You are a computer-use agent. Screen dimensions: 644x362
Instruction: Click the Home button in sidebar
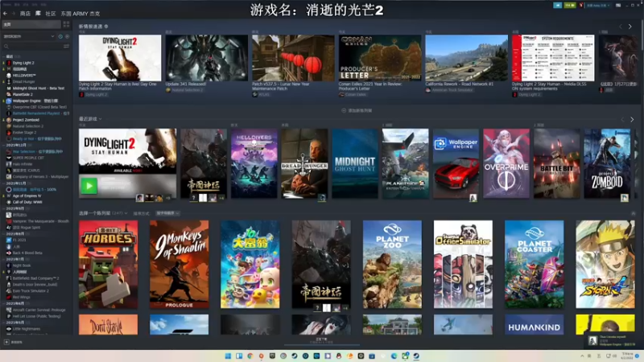point(31,24)
